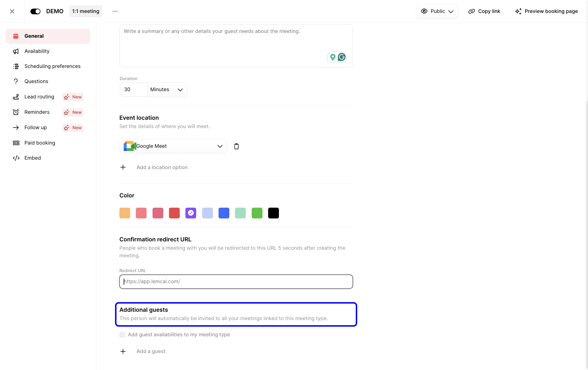Screen dimensions: 588x370
Task: Expand the Minutes duration unit dropdown
Action: click(x=167, y=90)
